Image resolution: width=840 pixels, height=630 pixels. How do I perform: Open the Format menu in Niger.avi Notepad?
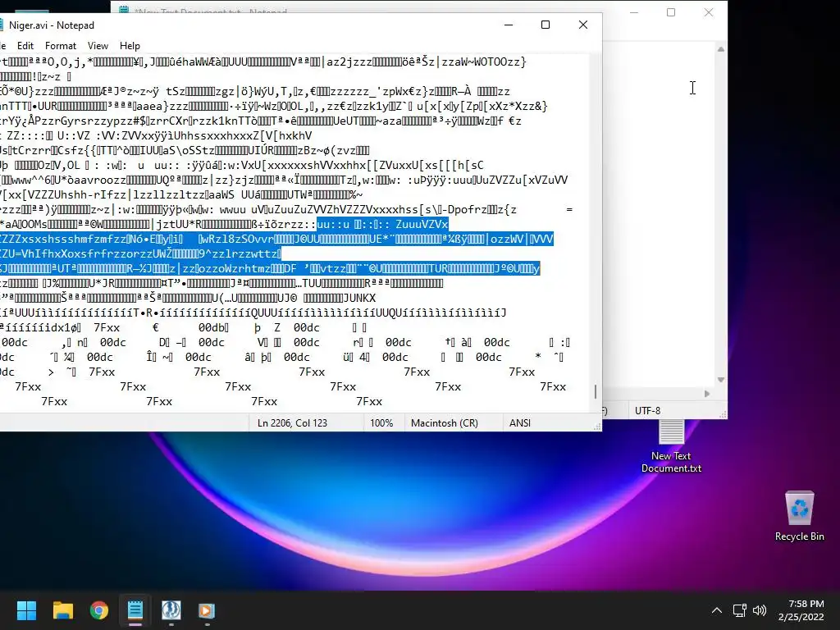pos(61,46)
